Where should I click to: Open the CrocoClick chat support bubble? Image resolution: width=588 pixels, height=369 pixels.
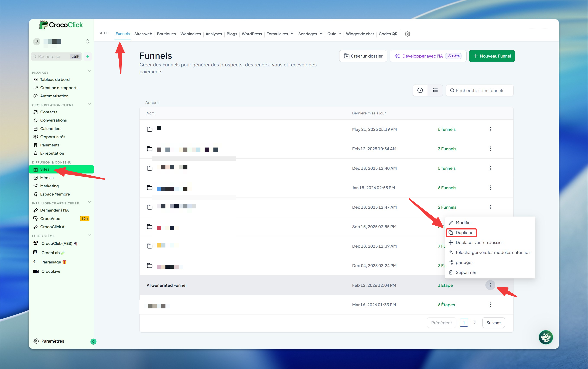click(546, 337)
